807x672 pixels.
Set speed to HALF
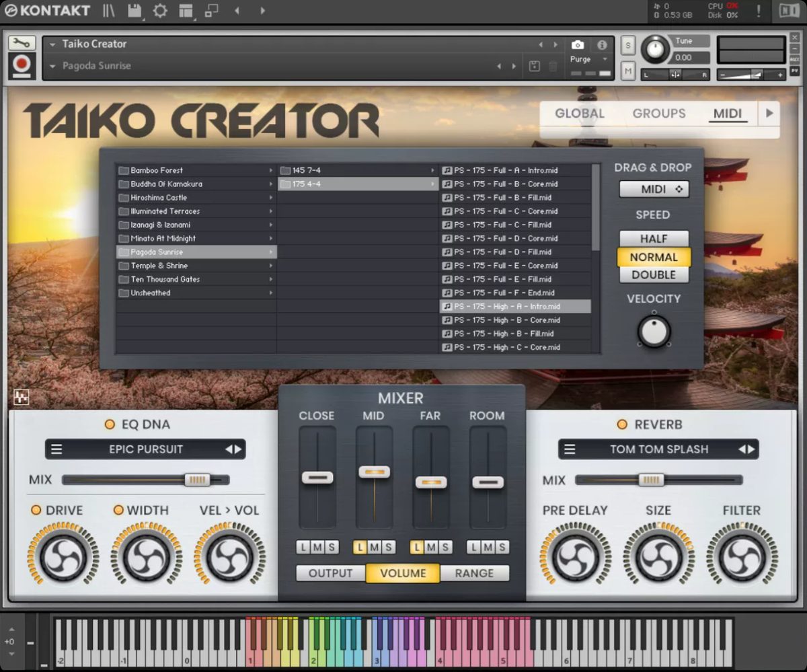(x=654, y=239)
